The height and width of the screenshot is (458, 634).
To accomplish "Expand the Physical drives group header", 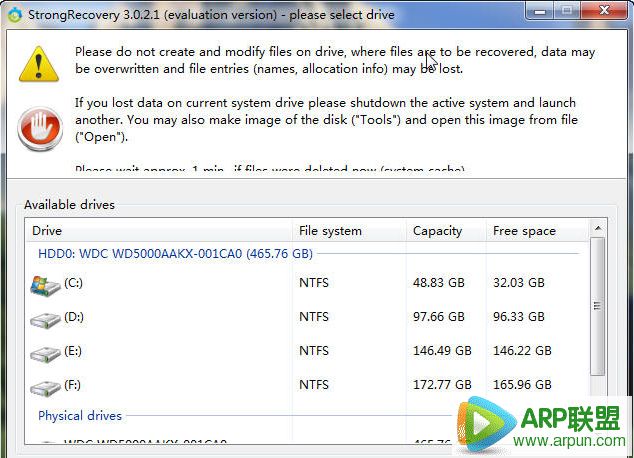I will (x=80, y=416).
